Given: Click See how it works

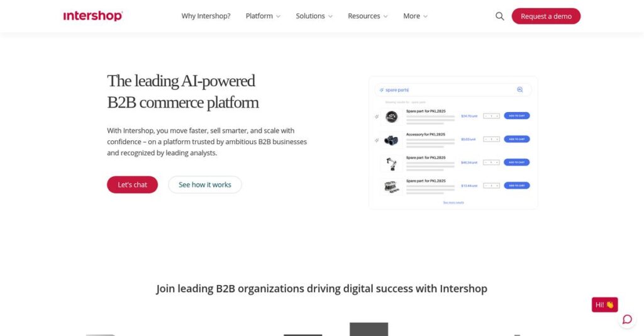Looking at the screenshot, I should pyautogui.click(x=205, y=184).
